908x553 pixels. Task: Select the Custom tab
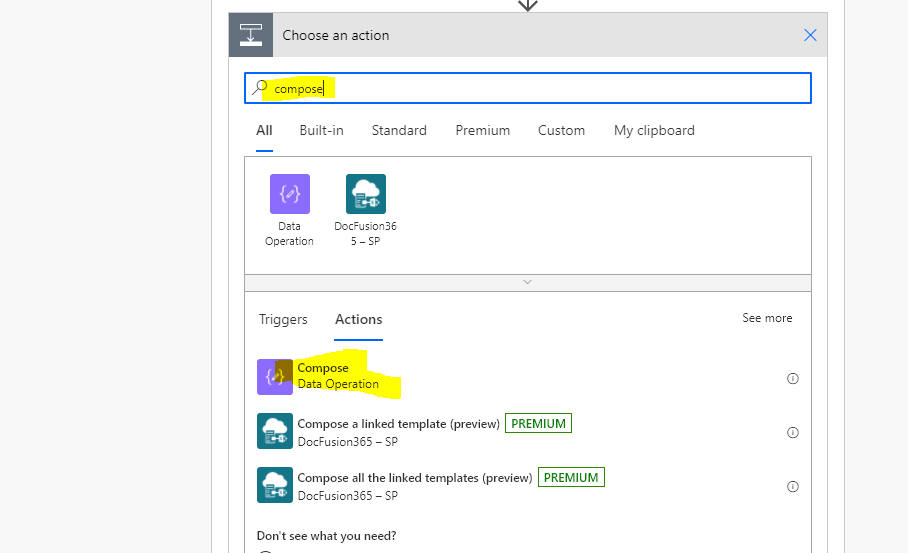561,130
